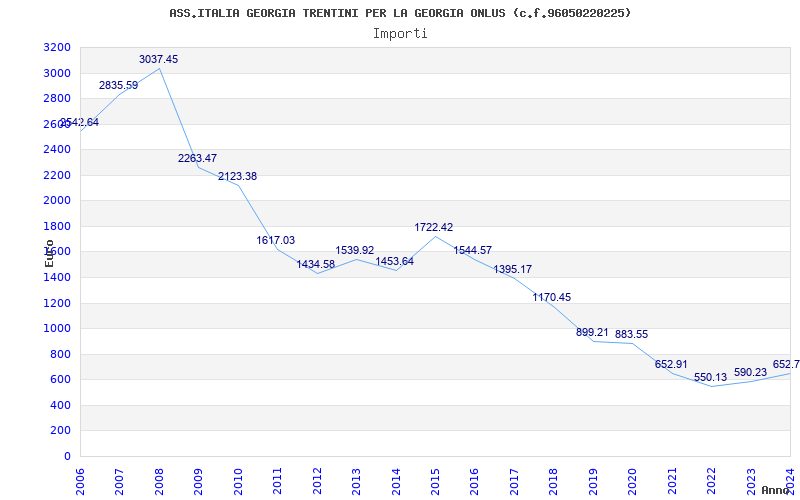Screen dimensions: 800x500
Task: Click y-axis tick label 600
Action: pyautogui.click(x=61, y=380)
